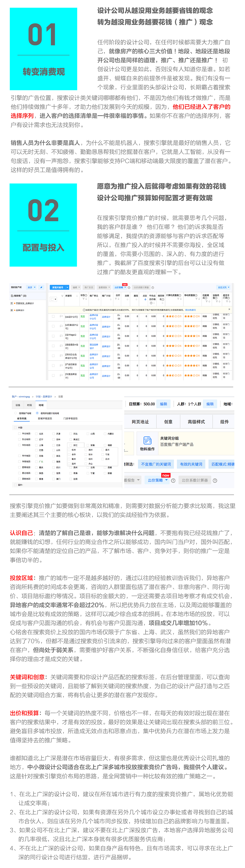The image size is (245, 868).
Task: Click the pin icon in account tree header
Action: (41, 287)
